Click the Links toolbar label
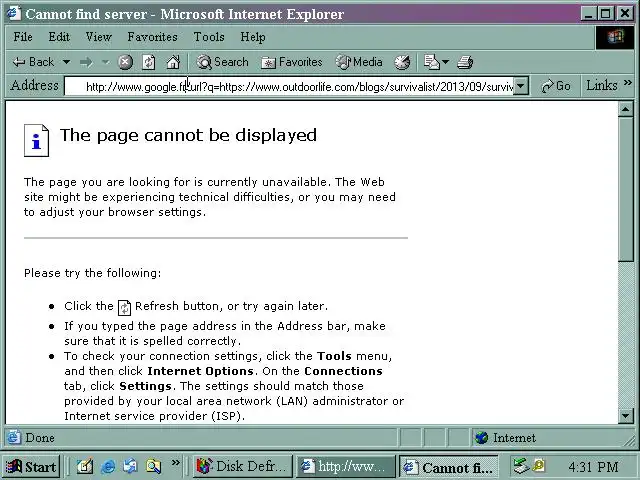Image resolution: width=640 pixels, height=480 pixels. pos(602,85)
